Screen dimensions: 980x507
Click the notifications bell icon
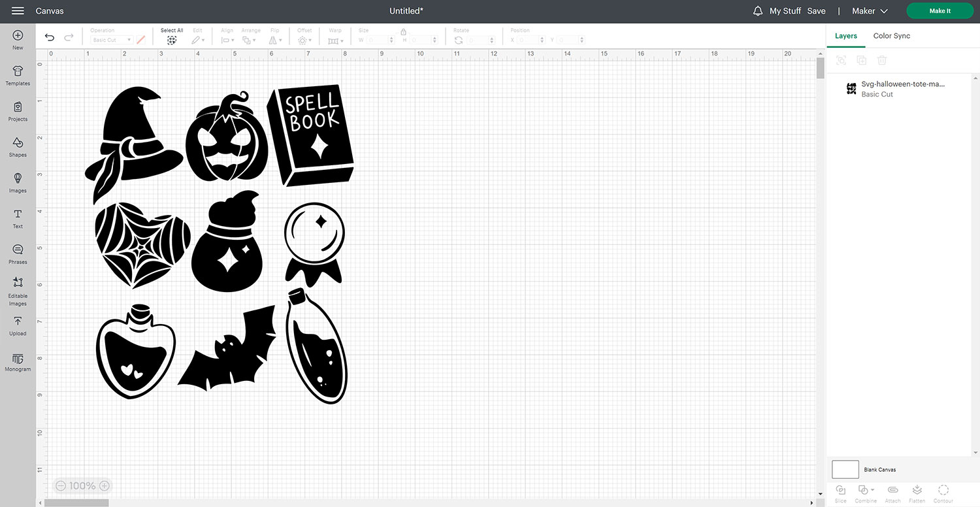tap(758, 11)
